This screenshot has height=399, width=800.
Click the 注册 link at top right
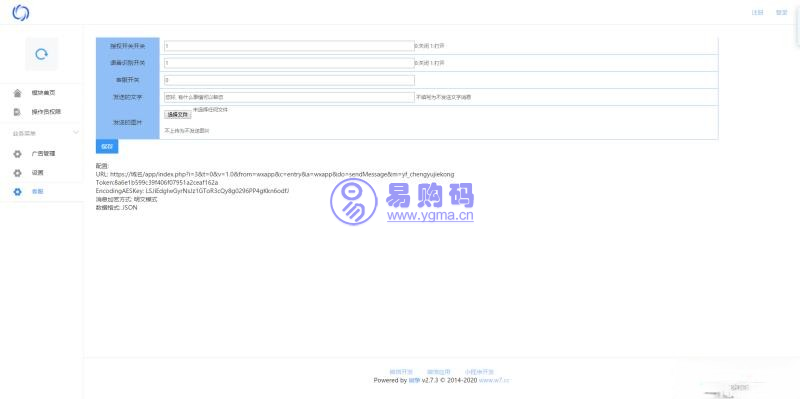(x=758, y=13)
